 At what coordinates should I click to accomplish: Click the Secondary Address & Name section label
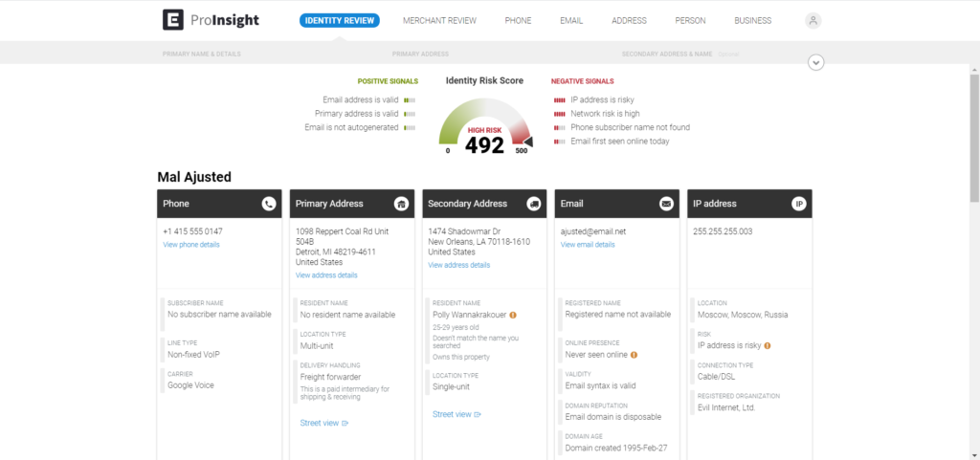point(667,55)
